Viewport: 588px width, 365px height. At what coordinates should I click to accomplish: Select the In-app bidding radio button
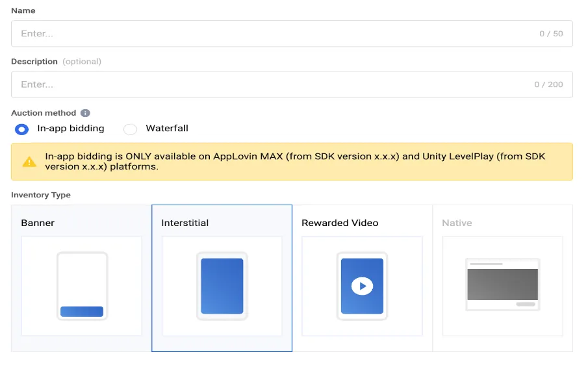click(x=21, y=129)
